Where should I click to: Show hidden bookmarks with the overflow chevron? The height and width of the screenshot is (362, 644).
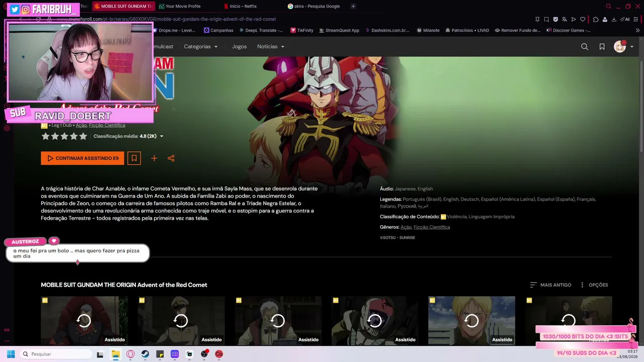(x=638, y=30)
